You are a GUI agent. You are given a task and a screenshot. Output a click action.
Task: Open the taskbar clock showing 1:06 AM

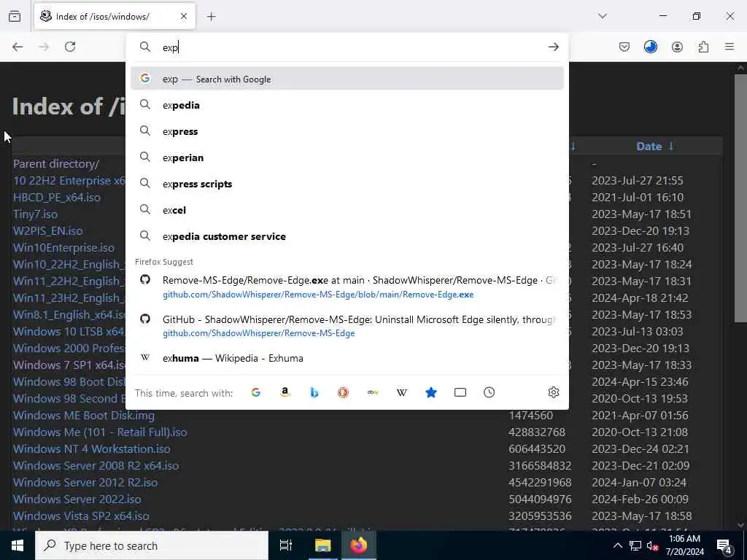[684, 545]
